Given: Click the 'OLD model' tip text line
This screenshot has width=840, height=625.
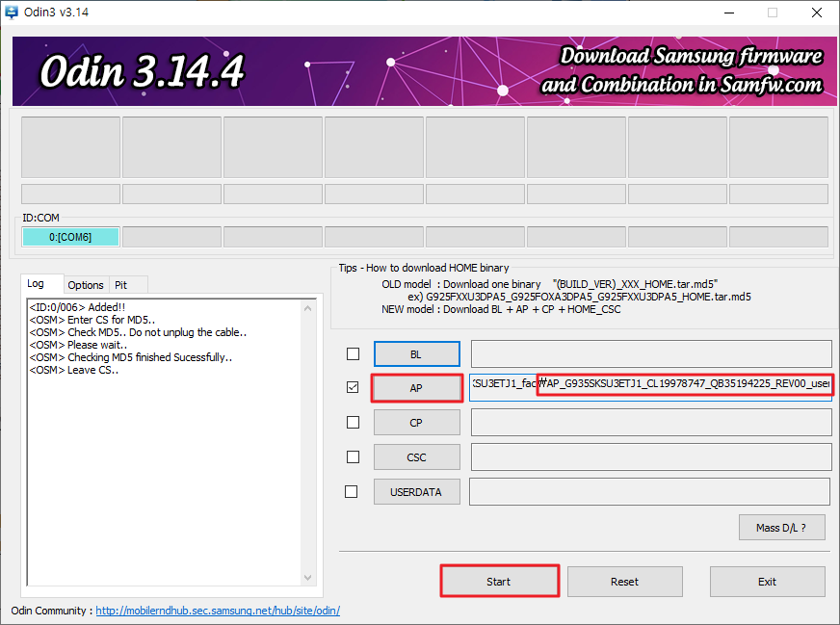Looking at the screenshot, I should (550, 284).
